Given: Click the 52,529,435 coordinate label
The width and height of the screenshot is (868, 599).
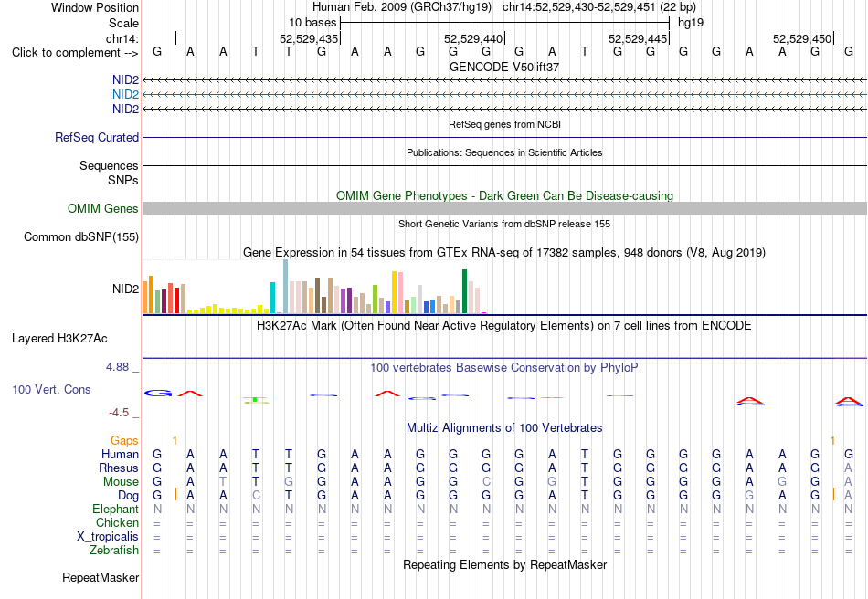Looking at the screenshot, I should [308, 38].
